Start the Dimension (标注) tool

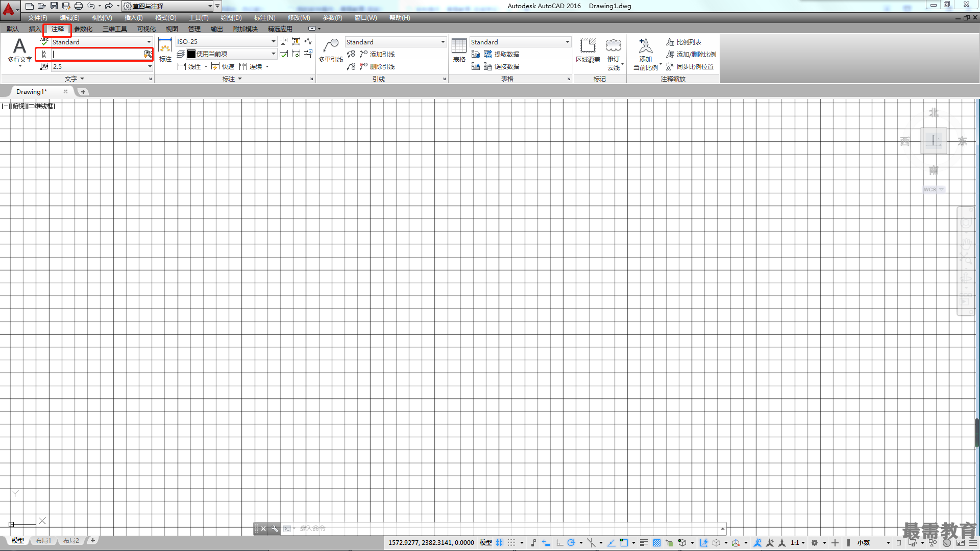165,51
